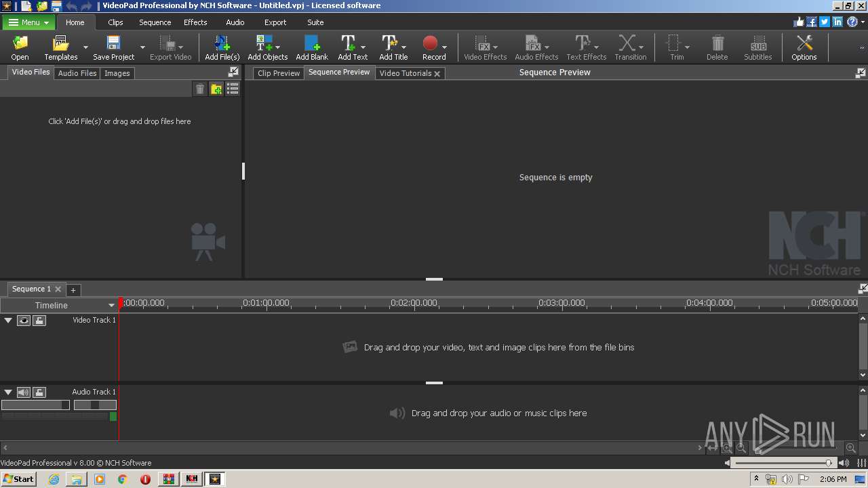Viewport: 868px width, 488px height.
Task: Switch to Images bin tab
Action: click(x=117, y=73)
